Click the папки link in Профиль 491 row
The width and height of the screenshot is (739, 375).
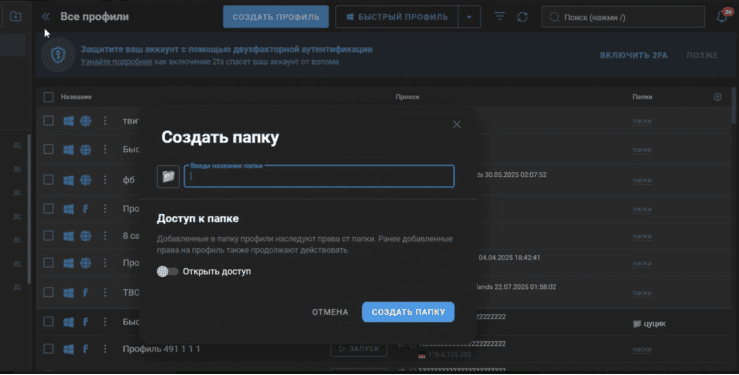(x=642, y=350)
